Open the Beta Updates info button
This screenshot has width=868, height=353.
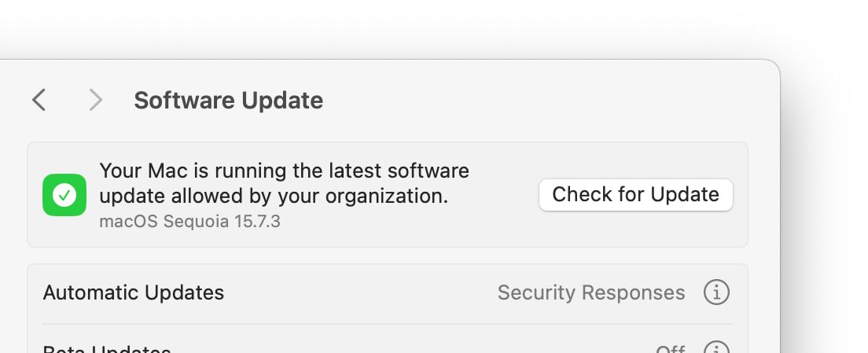(716, 347)
